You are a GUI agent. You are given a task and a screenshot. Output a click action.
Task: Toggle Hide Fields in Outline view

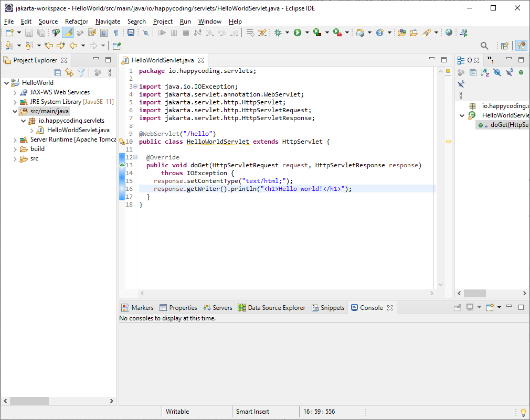[x=497, y=72]
